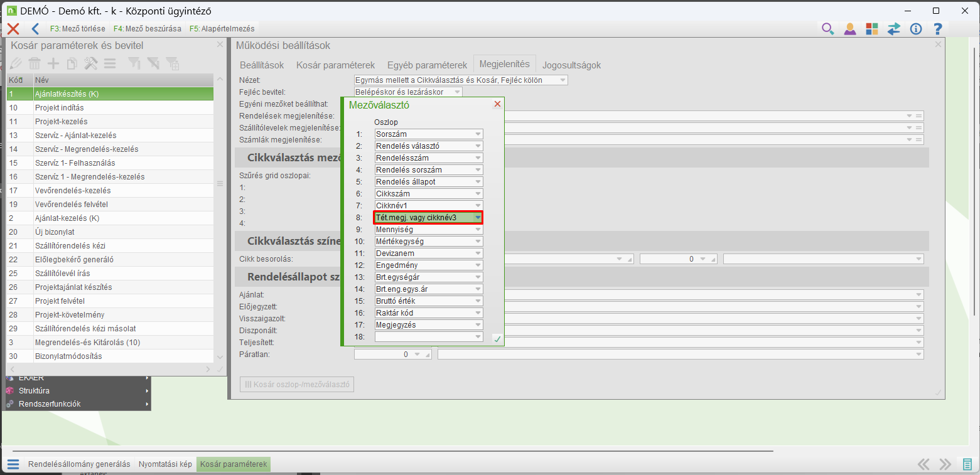Click the Páratlan numeric field showing 0
The image size is (980, 475).
(393, 355)
